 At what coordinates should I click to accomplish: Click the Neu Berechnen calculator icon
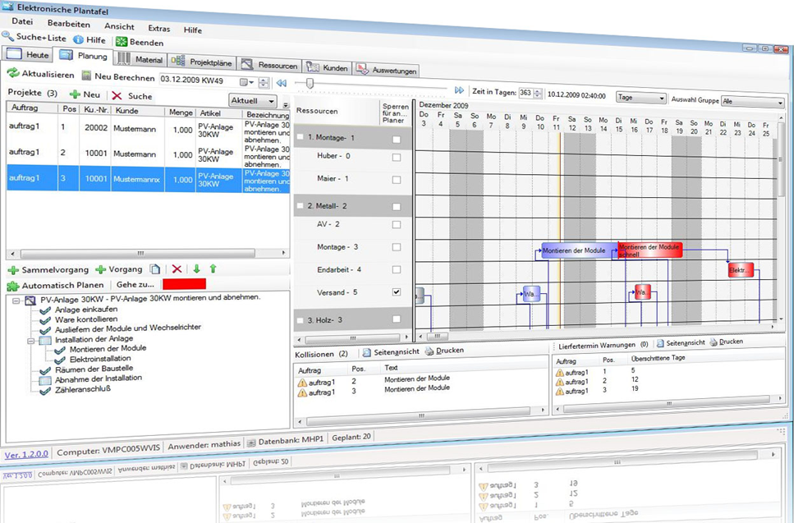86,76
